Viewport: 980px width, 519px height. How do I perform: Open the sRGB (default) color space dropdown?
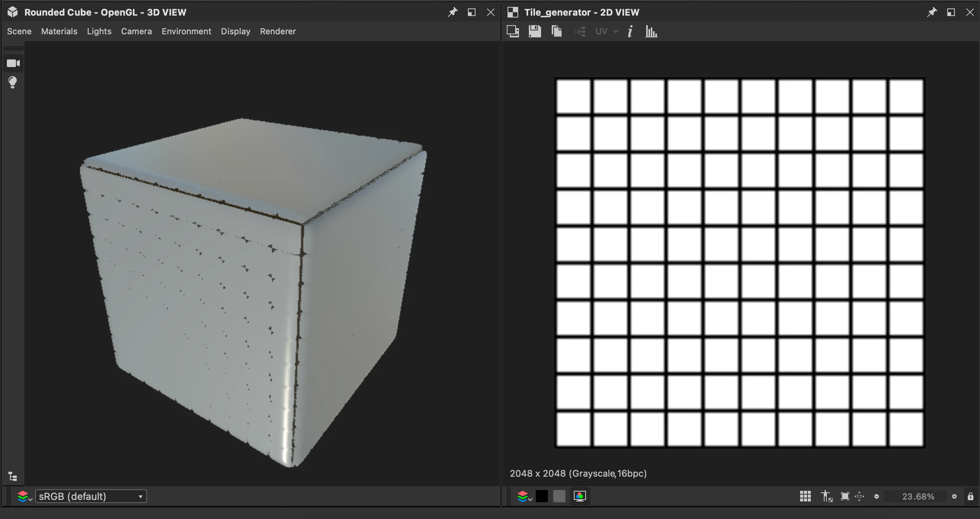(91, 496)
